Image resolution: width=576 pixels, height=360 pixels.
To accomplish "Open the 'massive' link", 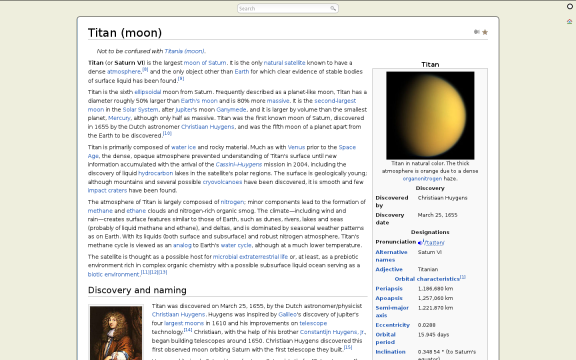I will tap(278, 101).
